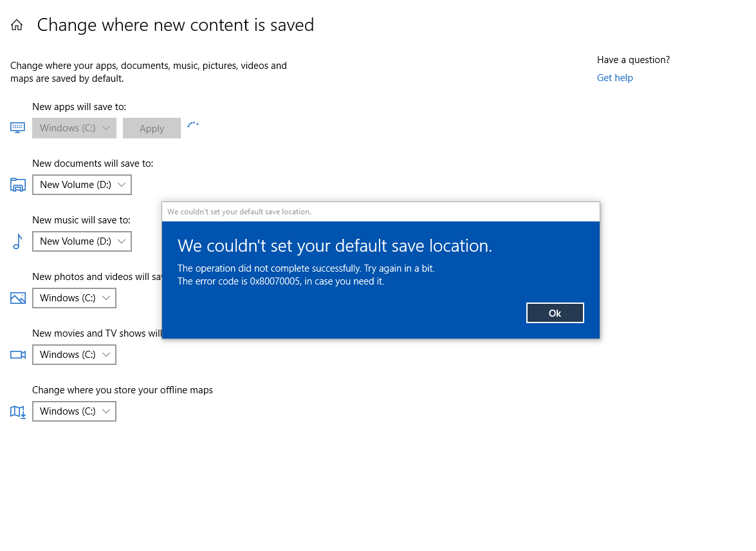
Task: Click the loading spinner next to Apply
Action: 193,124
